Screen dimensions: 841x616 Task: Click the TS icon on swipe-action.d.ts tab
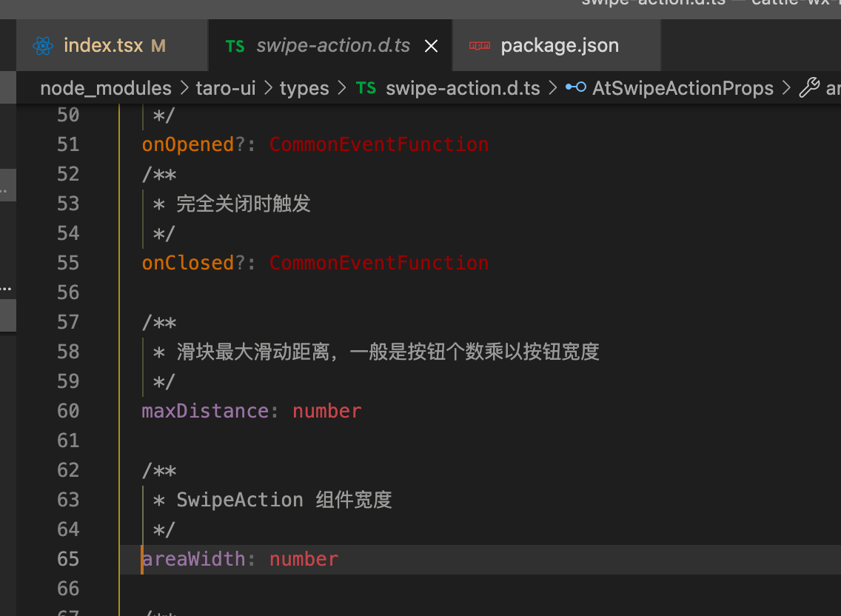pyautogui.click(x=235, y=47)
